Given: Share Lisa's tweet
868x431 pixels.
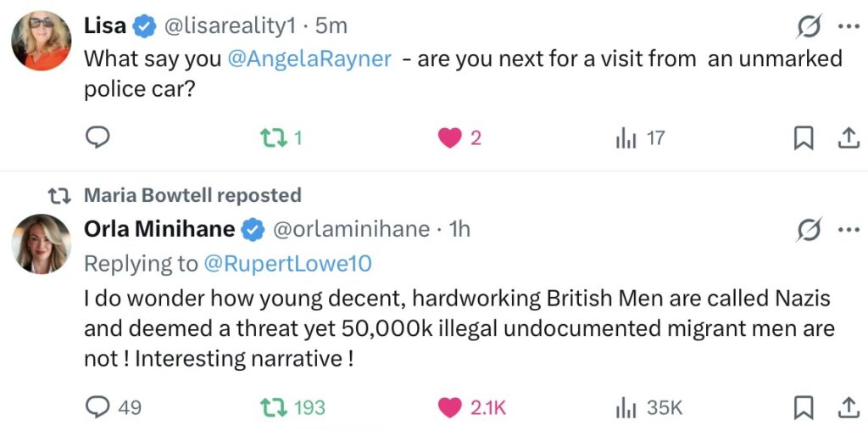Looking at the screenshot, I should [x=848, y=137].
